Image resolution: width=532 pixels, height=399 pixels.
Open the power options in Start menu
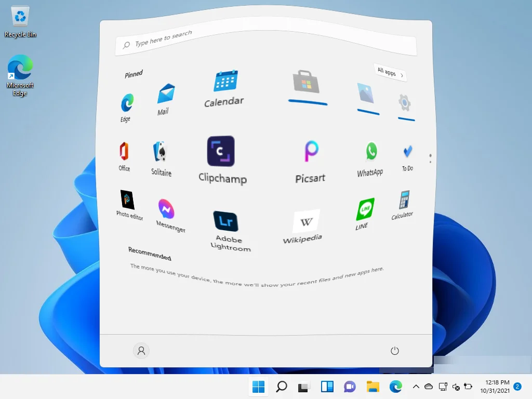[x=394, y=351]
